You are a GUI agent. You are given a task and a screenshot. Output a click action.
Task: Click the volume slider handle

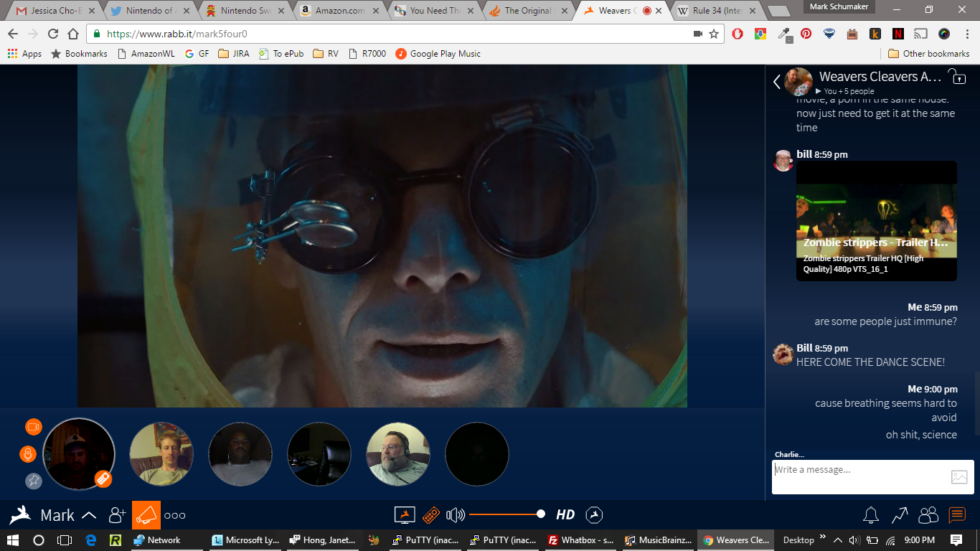541,514
